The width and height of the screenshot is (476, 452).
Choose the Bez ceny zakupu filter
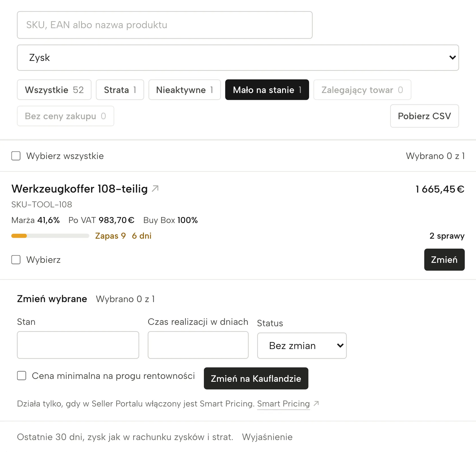(x=66, y=116)
